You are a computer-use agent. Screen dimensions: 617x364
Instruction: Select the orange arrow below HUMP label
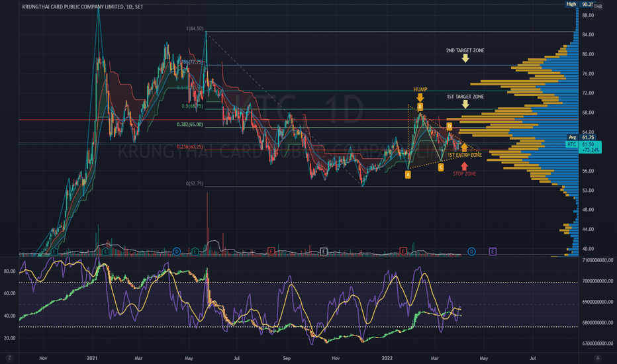tap(420, 97)
